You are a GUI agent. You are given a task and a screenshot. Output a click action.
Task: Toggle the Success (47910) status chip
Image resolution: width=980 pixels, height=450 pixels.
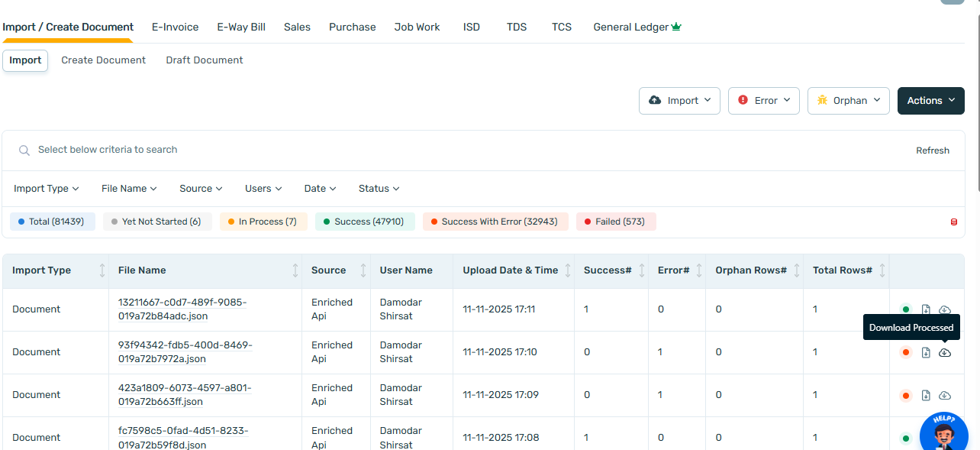[x=364, y=222]
